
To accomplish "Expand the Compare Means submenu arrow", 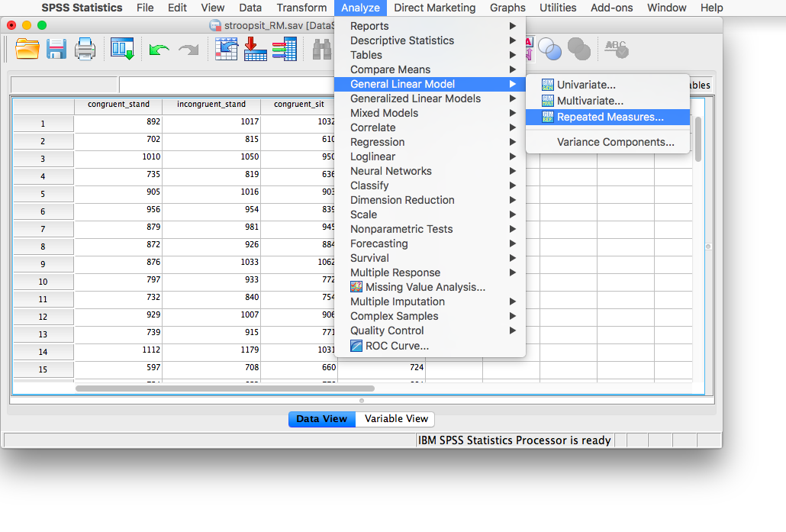I will pos(512,69).
